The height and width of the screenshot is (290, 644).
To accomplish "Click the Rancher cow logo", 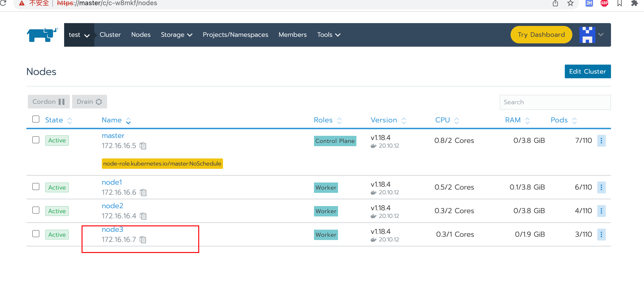I will pos(42,35).
